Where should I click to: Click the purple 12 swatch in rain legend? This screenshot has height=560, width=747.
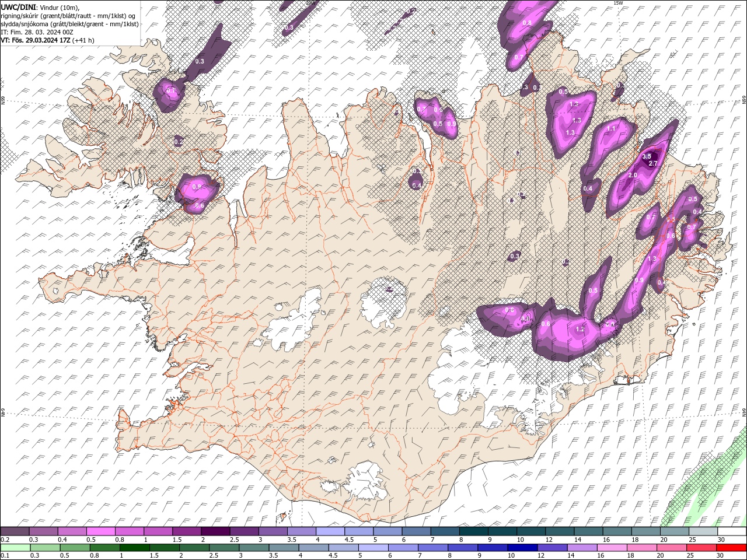click(x=552, y=548)
